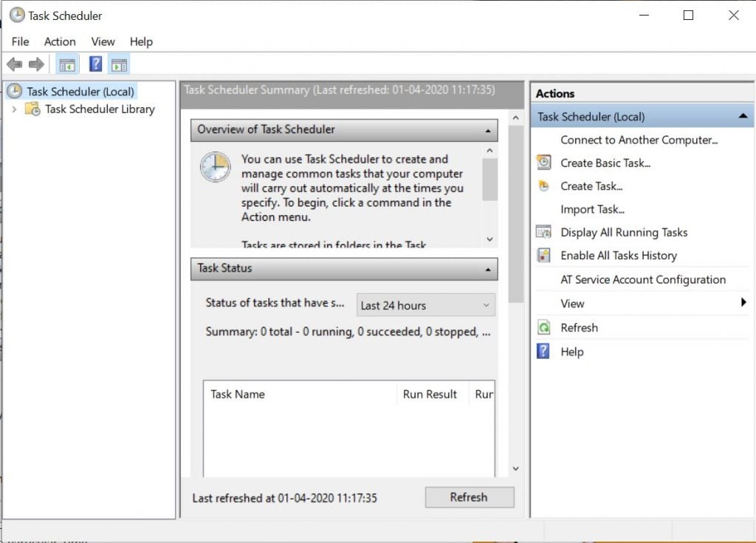Click the green Refresh icon in Actions
Screen dimensions: 756x543
pyautogui.click(x=544, y=327)
